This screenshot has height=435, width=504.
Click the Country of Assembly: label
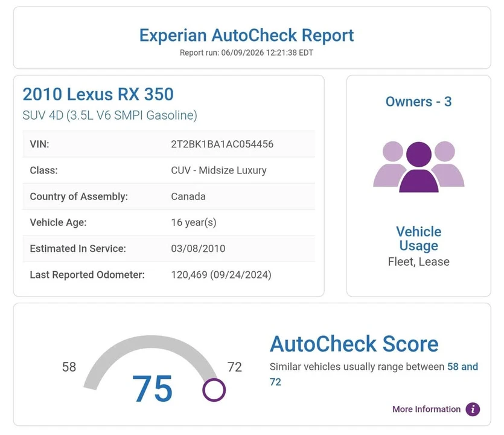(78, 196)
